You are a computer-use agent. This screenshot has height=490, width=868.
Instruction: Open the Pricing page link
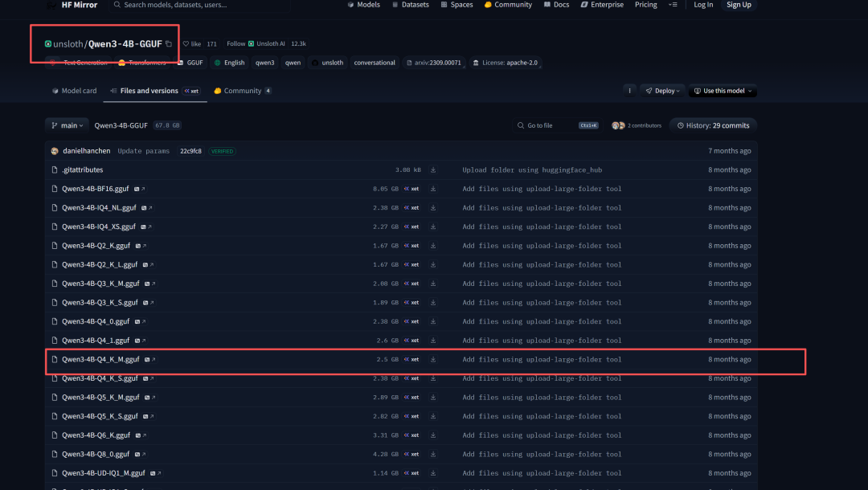click(645, 5)
